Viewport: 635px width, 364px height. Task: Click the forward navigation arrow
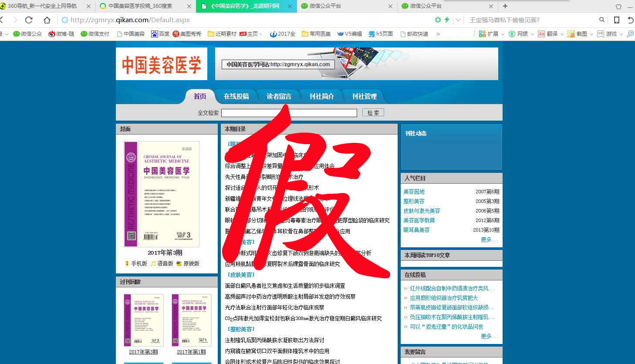point(15,20)
